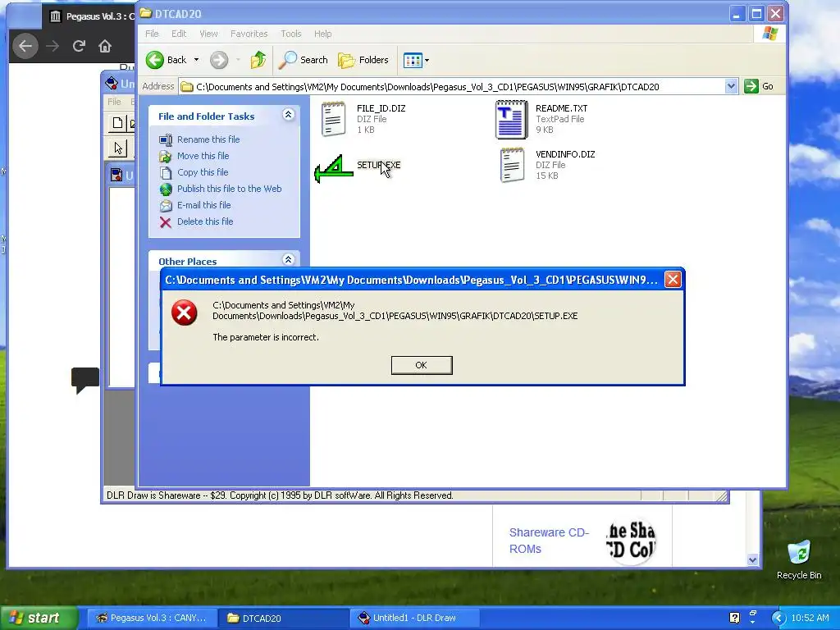
Task: Click the black speech bubble icon
Action: (x=85, y=380)
